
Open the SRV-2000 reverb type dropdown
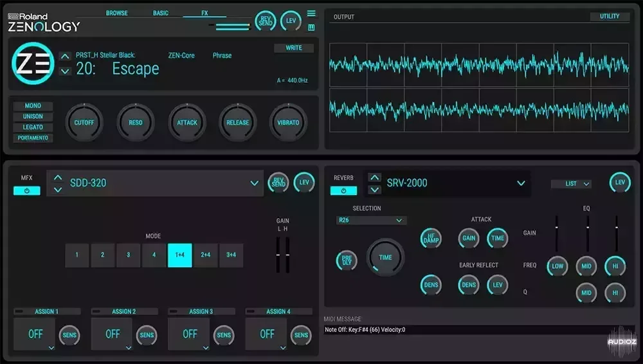click(x=521, y=183)
